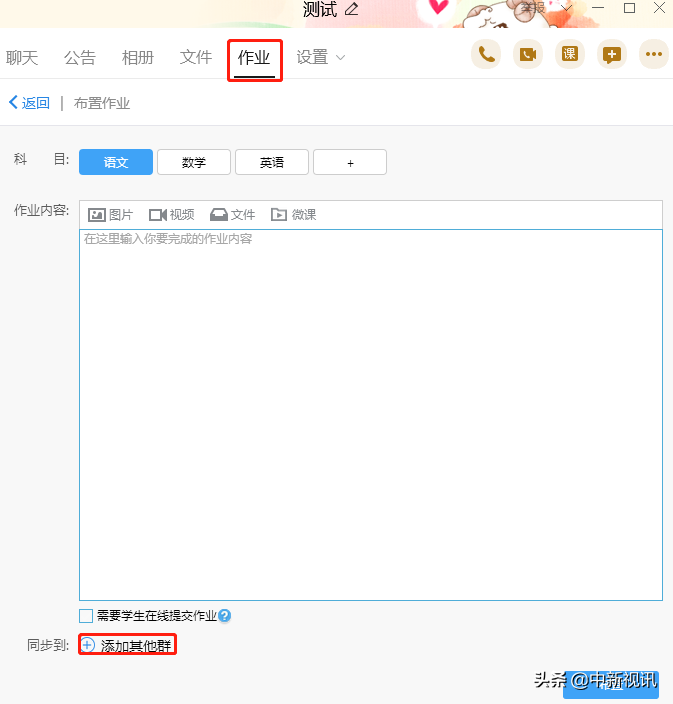Screen dimensions: 673x704
Task: Enable 需要学生在线提交作业 checkbox
Action: coord(86,616)
